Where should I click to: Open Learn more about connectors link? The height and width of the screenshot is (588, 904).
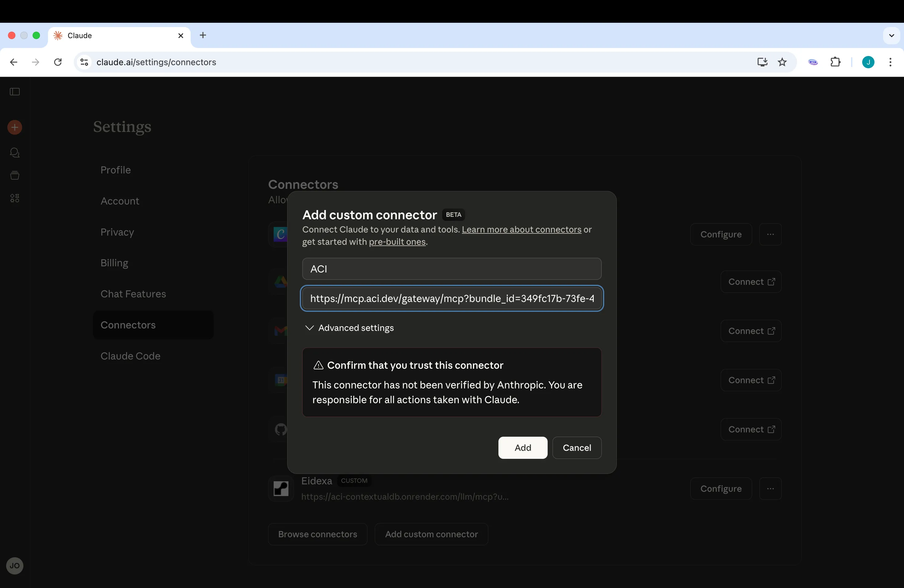[x=521, y=229]
